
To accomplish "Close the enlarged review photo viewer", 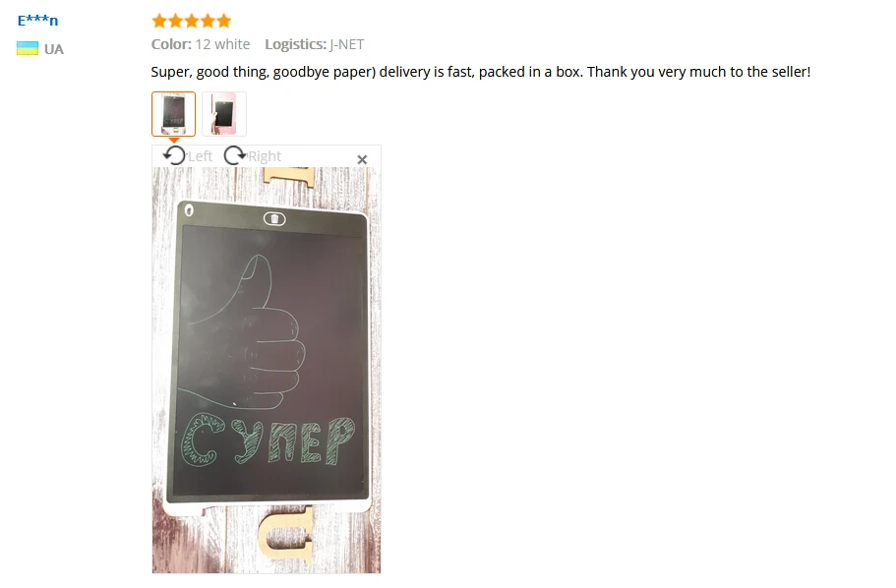I will pos(362,159).
